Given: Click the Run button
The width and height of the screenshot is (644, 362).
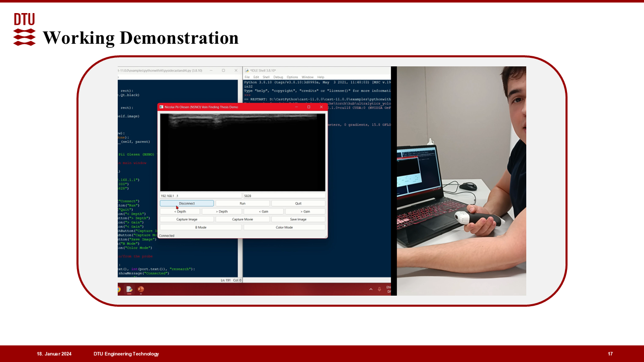Looking at the screenshot, I should tap(243, 204).
